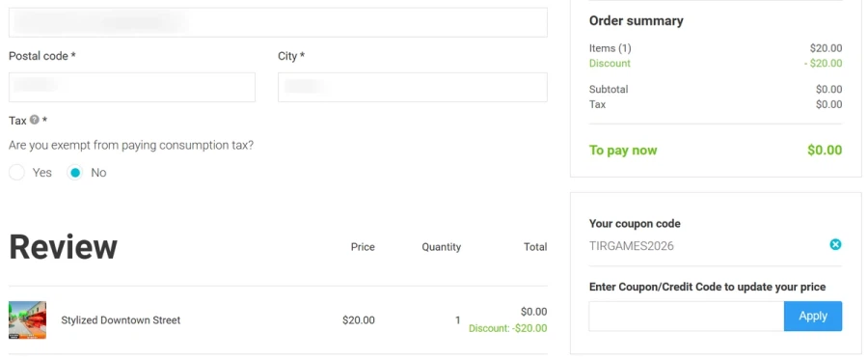Click the address field above Postal code

(278, 22)
